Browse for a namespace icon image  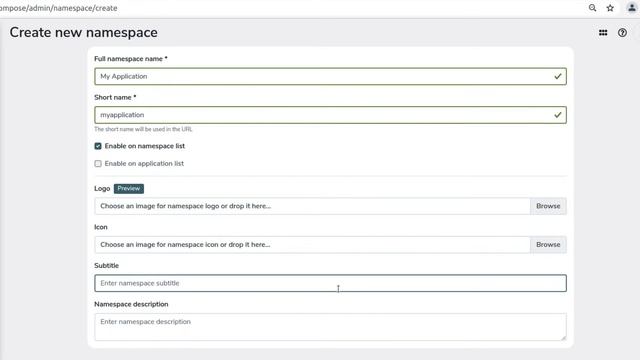[548, 244]
